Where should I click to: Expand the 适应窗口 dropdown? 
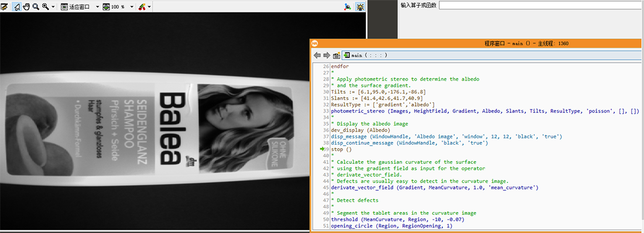[97, 7]
